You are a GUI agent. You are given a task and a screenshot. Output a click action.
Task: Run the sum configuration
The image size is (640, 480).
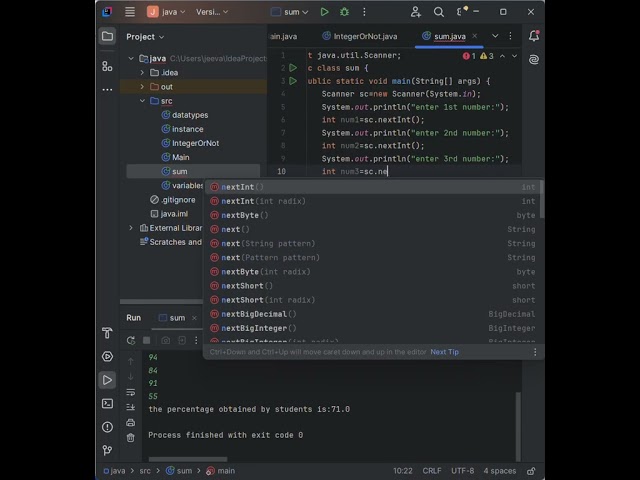[324, 12]
